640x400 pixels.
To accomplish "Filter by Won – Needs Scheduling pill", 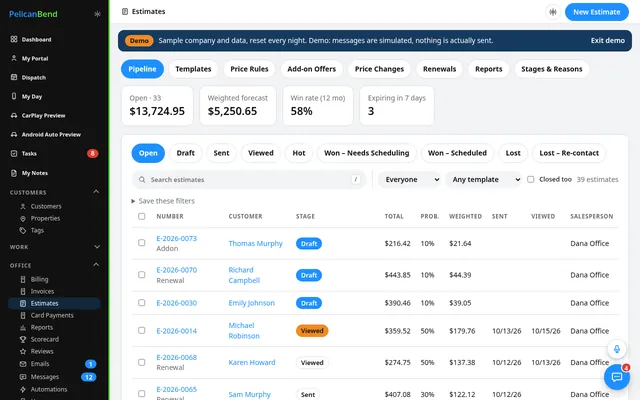I will (x=367, y=153).
